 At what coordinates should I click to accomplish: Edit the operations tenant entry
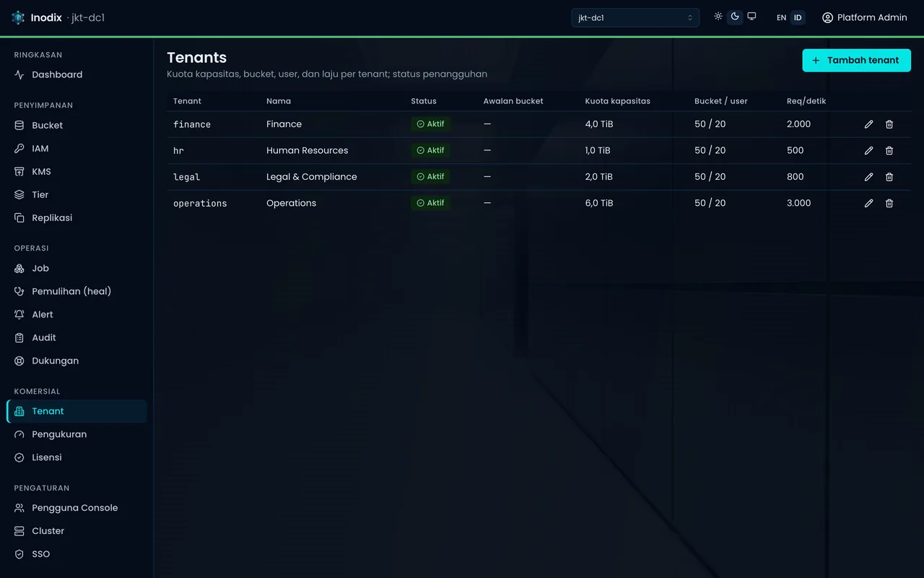click(x=868, y=203)
